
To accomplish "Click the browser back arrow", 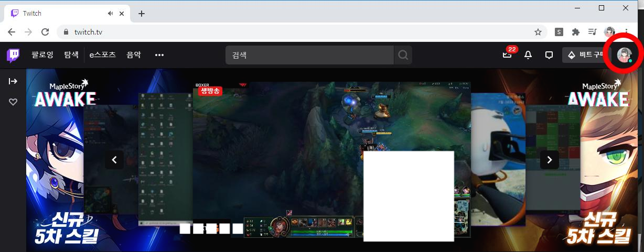I will point(12,32).
